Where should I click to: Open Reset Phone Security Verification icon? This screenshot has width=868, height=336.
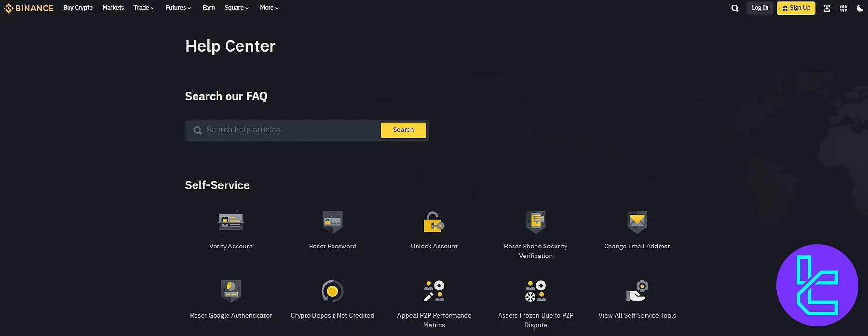pyautogui.click(x=535, y=222)
